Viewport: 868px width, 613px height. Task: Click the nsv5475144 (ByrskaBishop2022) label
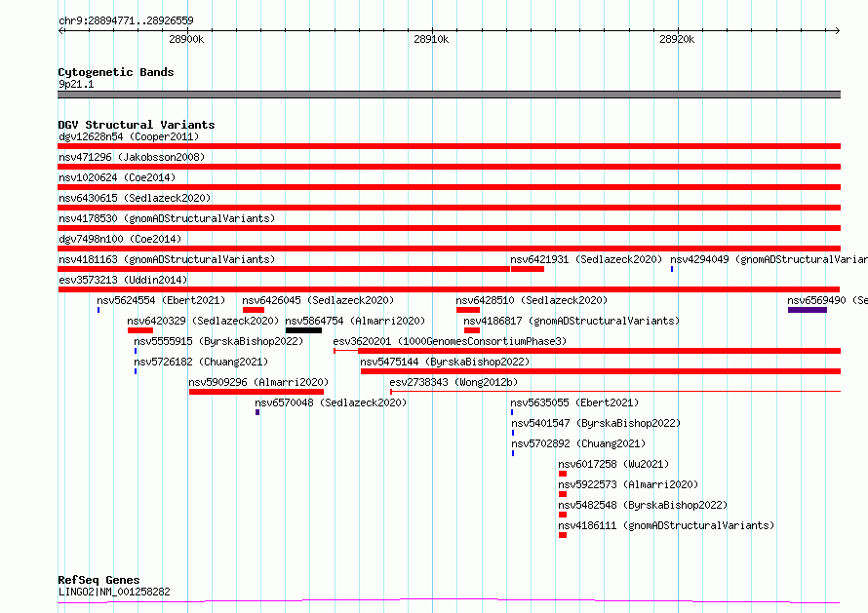pos(445,362)
